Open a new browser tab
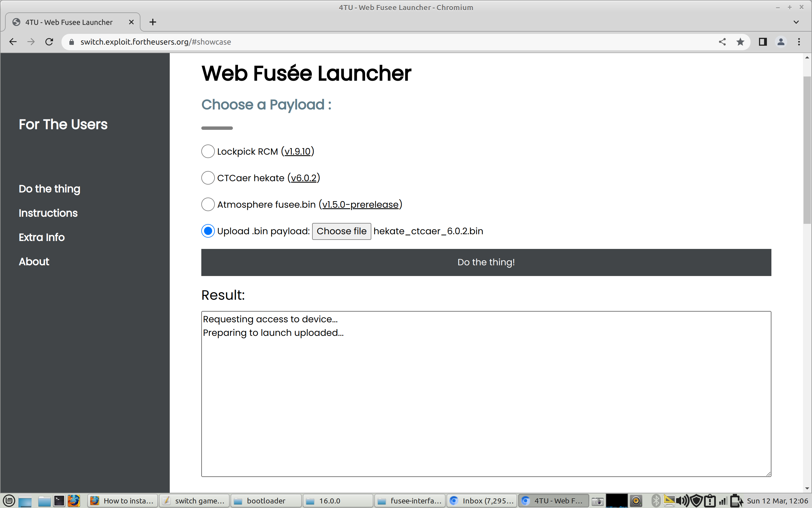Image resolution: width=812 pixels, height=508 pixels. [153, 22]
